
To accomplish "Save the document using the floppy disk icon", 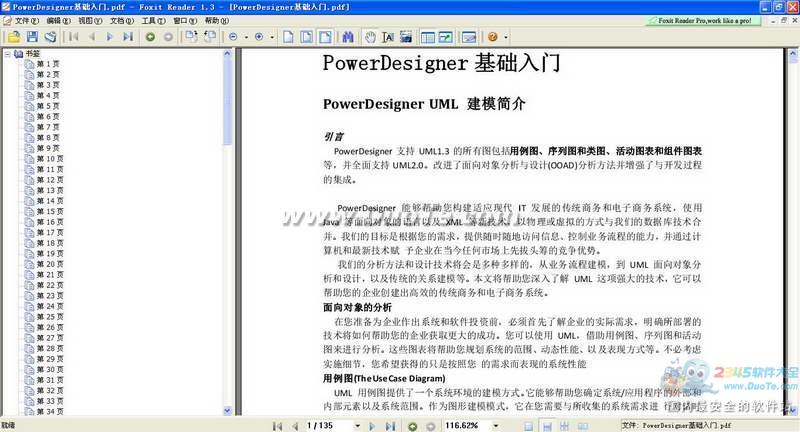I will point(32,37).
